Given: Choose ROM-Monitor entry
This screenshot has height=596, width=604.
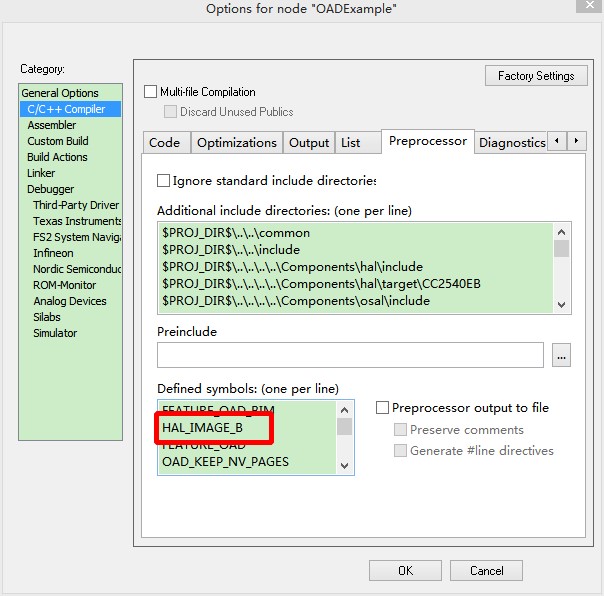Looking at the screenshot, I should click(64, 285).
